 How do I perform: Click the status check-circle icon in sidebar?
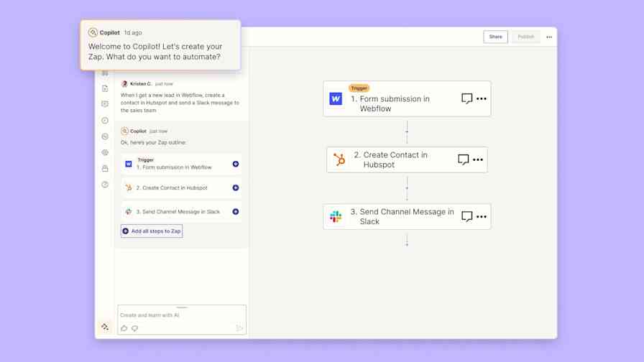tap(105, 120)
